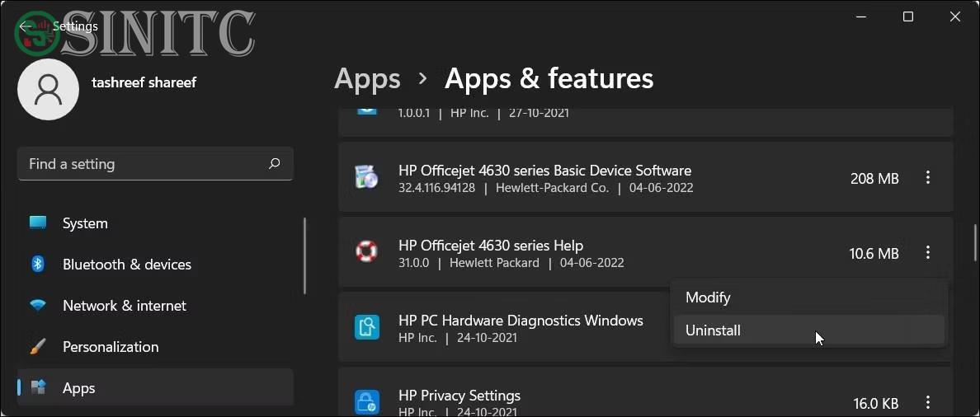Click the sidebar navigation scrollbar
Screen dimensions: 980x417
[304, 255]
